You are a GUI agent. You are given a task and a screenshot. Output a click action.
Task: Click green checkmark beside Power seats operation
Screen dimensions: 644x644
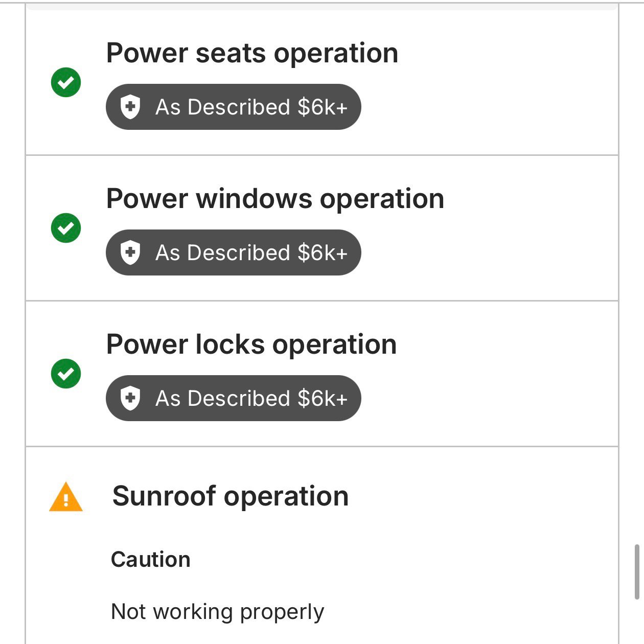coord(66,82)
